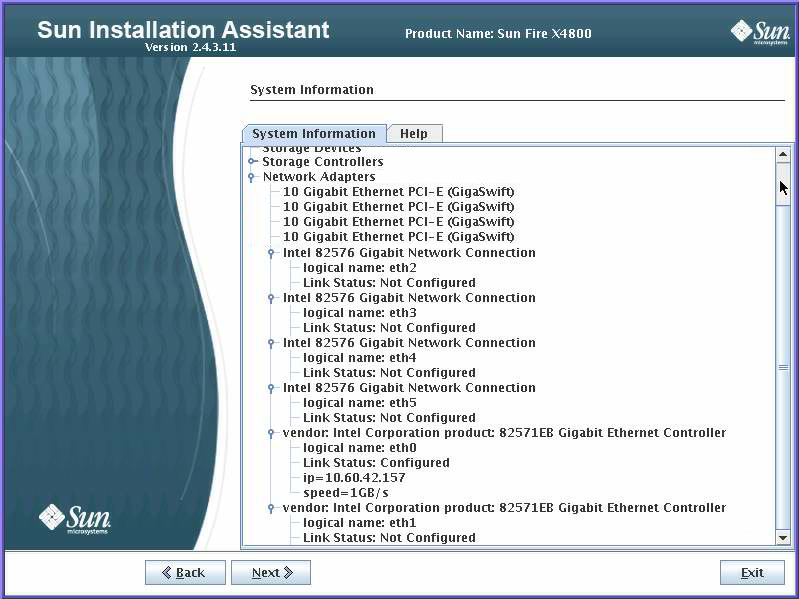Select Intel 82576 row above eth2

tap(409, 253)
